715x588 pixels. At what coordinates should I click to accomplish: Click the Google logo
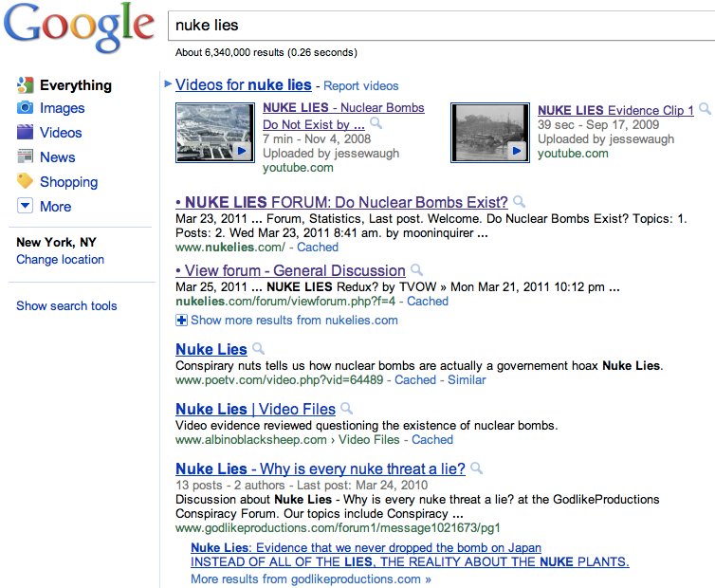click(x=79, y=27)
